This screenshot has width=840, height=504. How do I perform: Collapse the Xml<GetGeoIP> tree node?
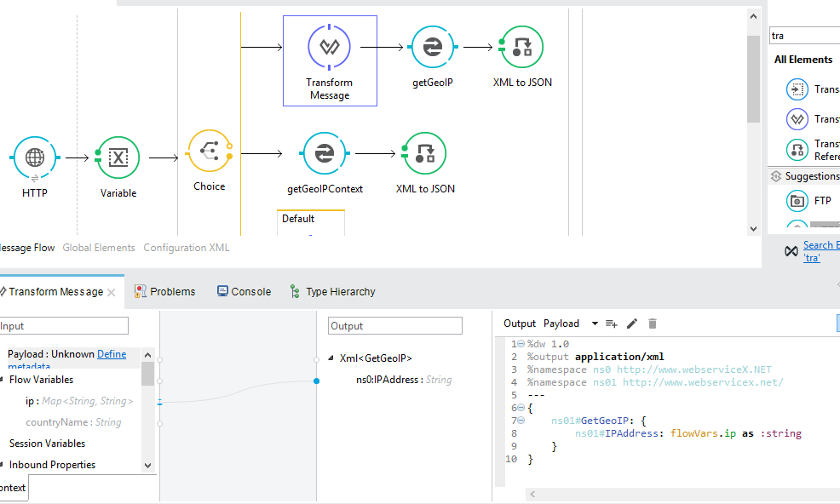coord(331,358)
